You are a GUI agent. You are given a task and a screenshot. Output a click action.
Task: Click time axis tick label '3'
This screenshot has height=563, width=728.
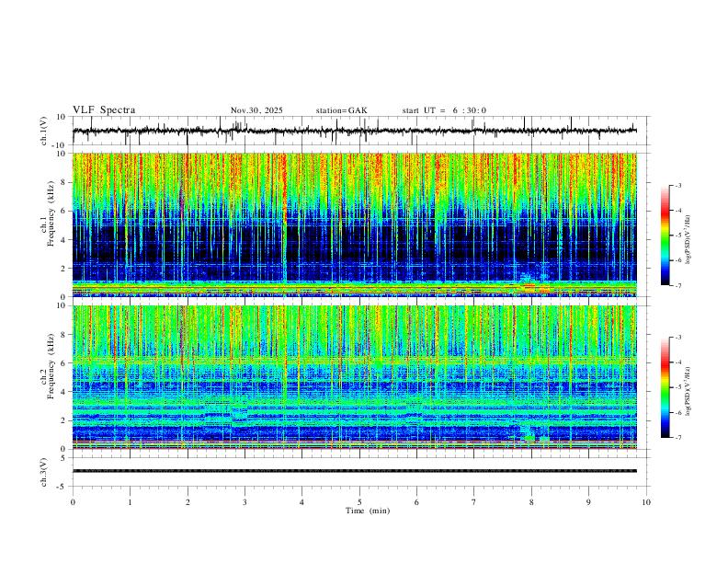245,502
